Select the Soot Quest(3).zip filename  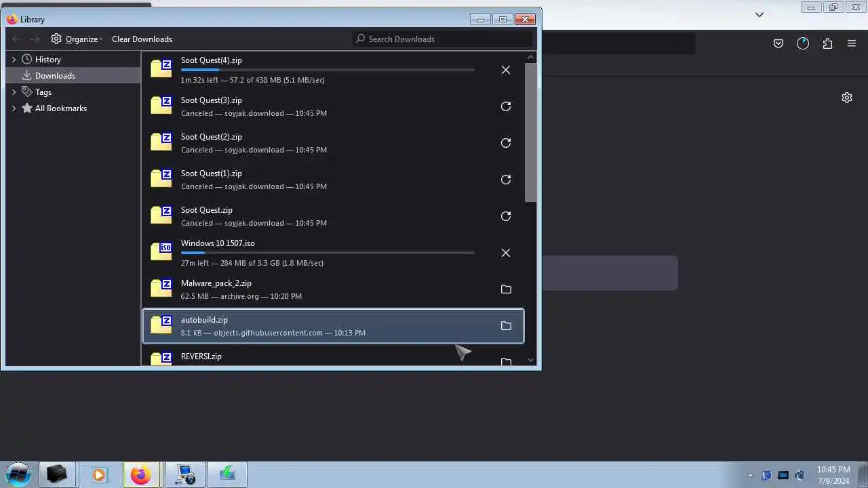tap(212, 100)
